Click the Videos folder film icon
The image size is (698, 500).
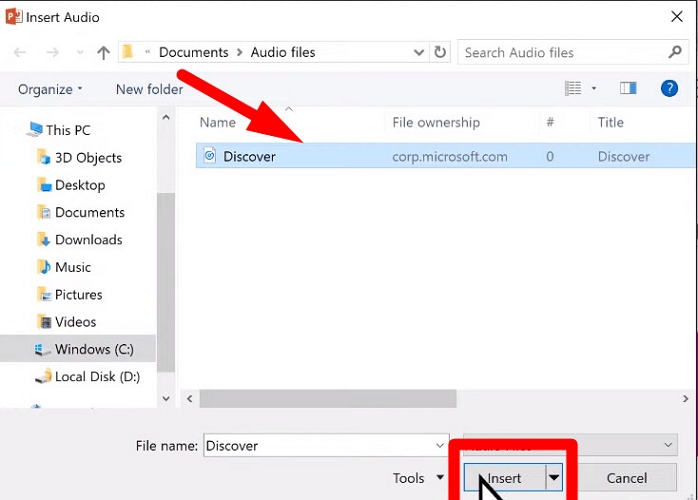pyautogui.click(x=44, y=321)
